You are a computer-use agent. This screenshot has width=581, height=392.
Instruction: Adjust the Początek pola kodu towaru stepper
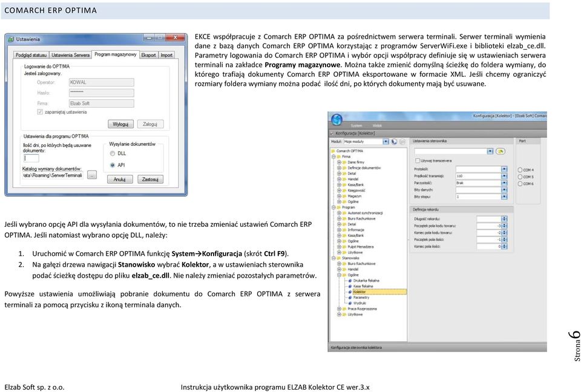[x=504, y=226]
